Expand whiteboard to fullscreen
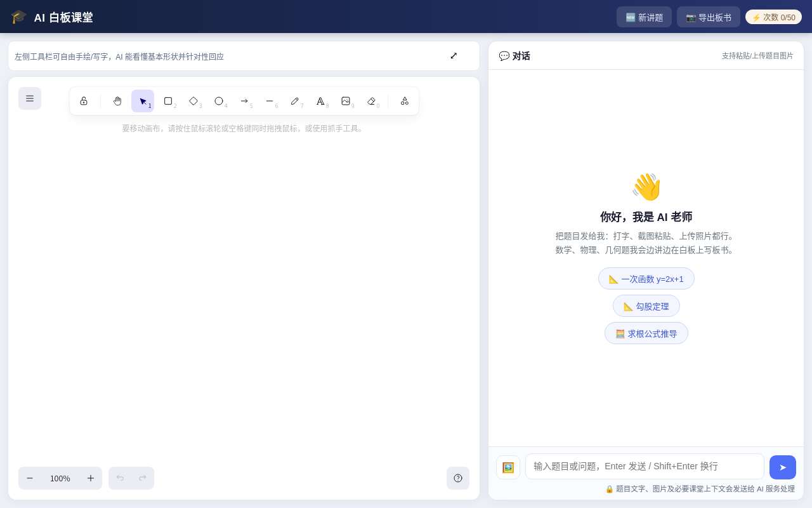 pos(454,56)
